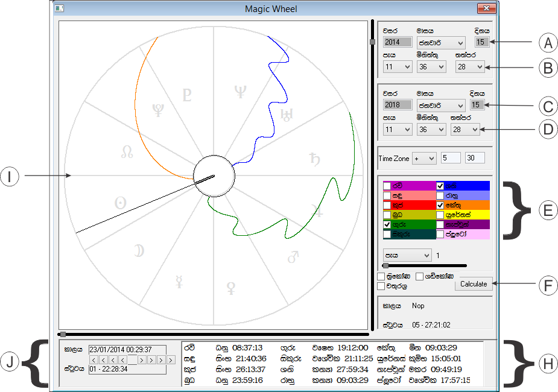The image size is (558, 392).
Task: Open the seconds dropdown in the 2014 date group
Action: (470, 66)
